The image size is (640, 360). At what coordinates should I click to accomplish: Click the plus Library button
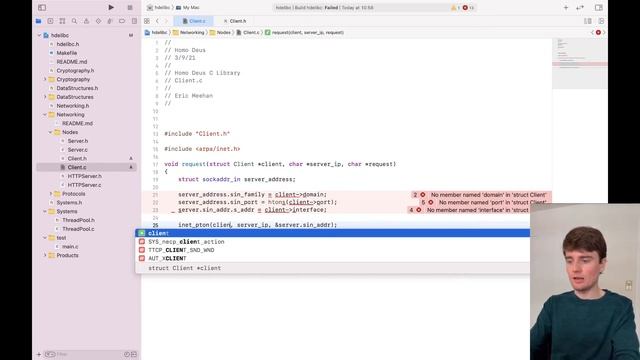coord(566,7)
